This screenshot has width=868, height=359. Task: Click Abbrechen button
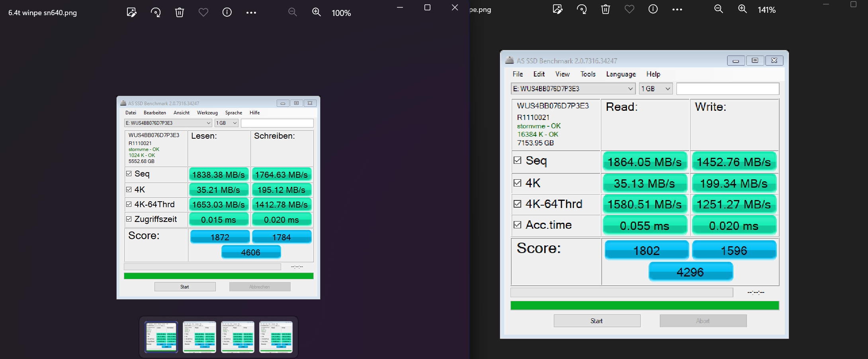[260, 287]
